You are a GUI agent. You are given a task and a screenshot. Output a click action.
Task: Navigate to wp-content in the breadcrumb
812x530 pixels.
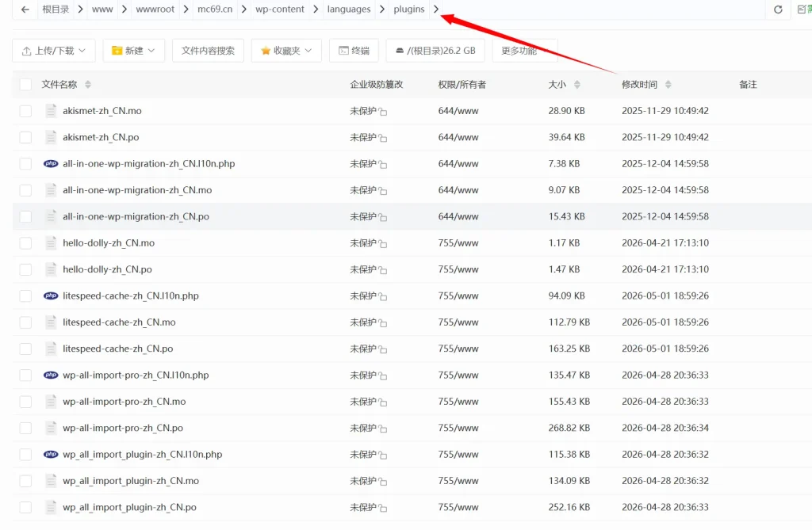[280, 10]
